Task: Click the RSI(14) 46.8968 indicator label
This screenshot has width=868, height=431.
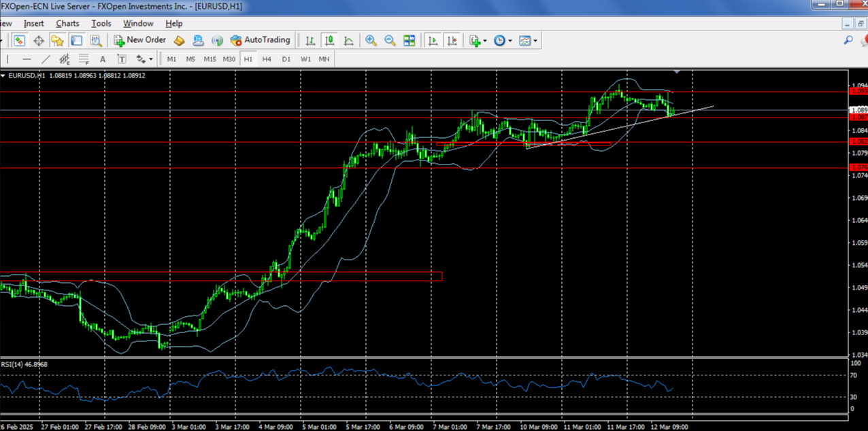Action: tap(24, 364)
